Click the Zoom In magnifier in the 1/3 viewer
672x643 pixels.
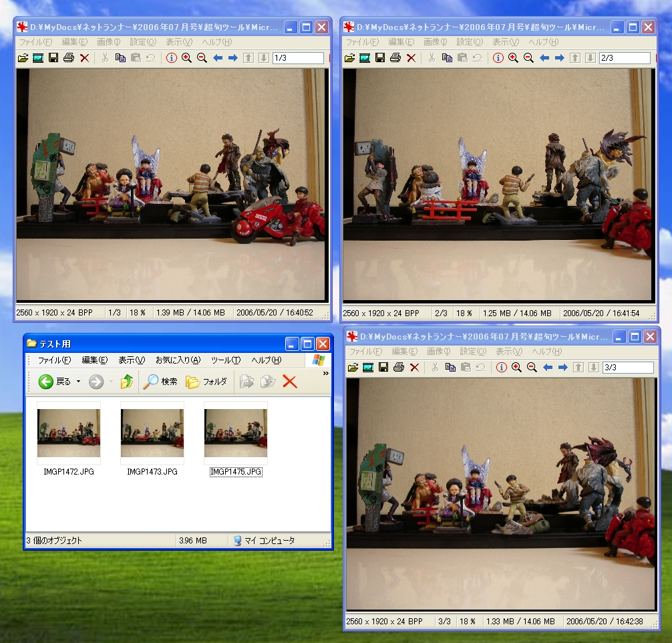186,58
